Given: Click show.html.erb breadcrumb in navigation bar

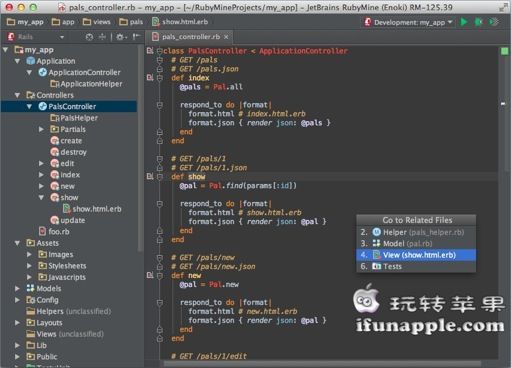Looking at the screenshot, I should (180, 22).
